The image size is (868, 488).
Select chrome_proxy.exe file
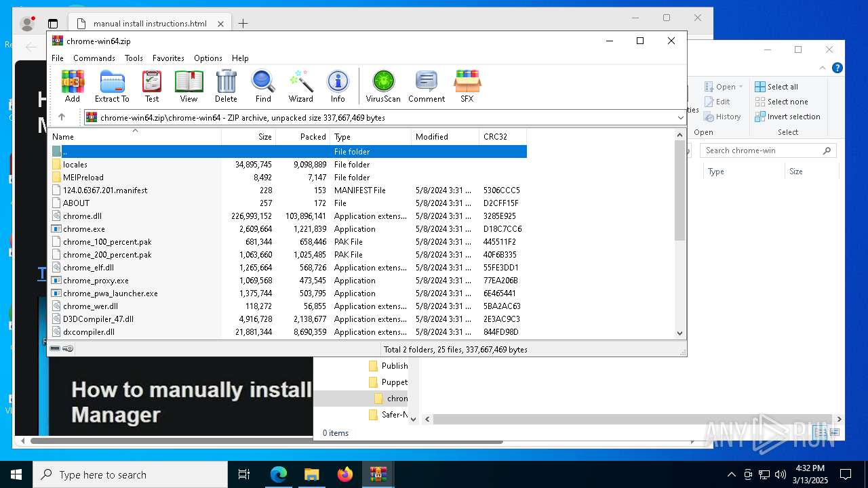[x=288, y=281]
